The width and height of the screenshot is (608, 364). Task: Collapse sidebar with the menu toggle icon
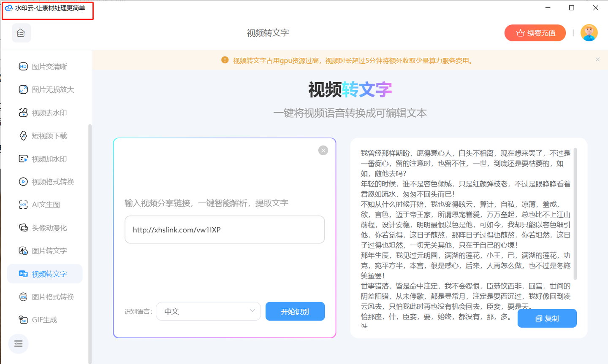click(19, 344)
